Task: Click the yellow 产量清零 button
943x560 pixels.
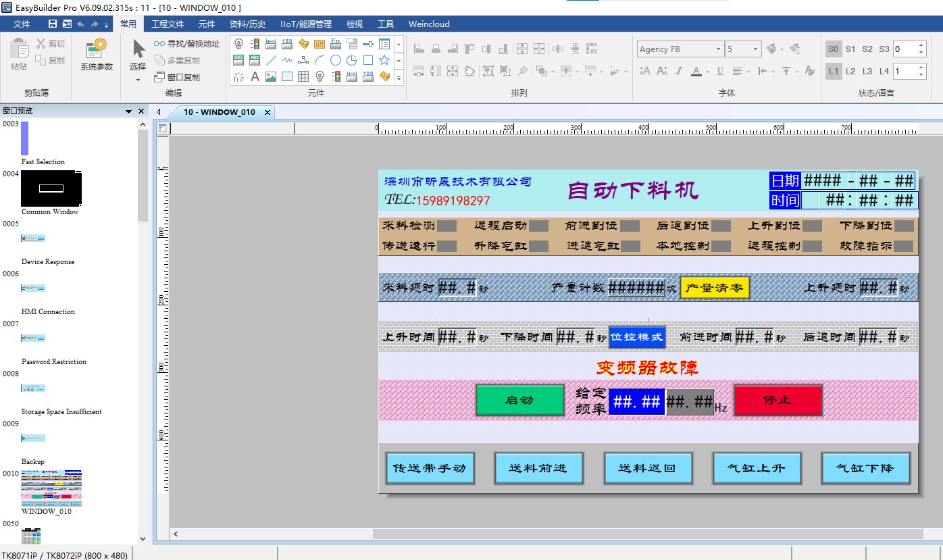Action: pyautogui.click(x=714, y=288)
